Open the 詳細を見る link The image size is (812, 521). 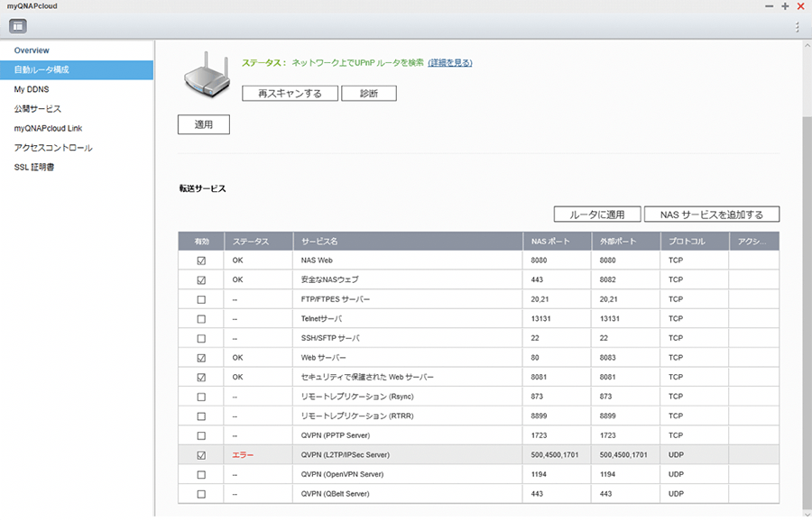[x=450, y=62]
